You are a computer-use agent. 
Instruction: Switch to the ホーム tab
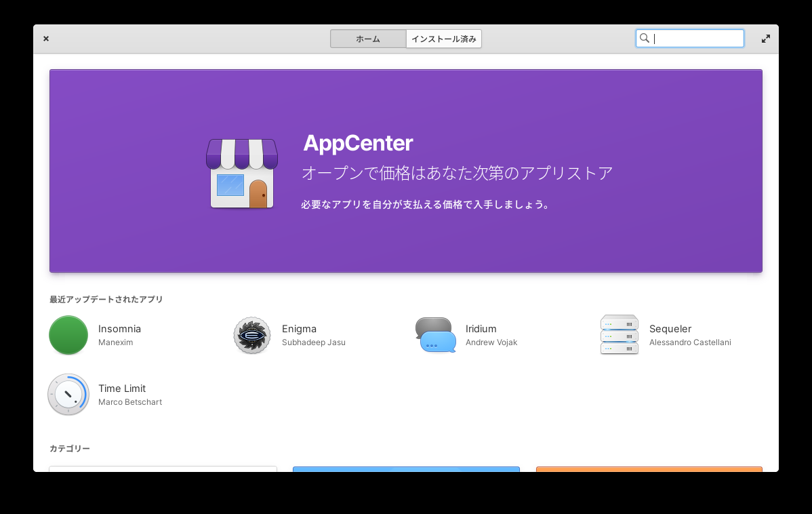(368, 39)
